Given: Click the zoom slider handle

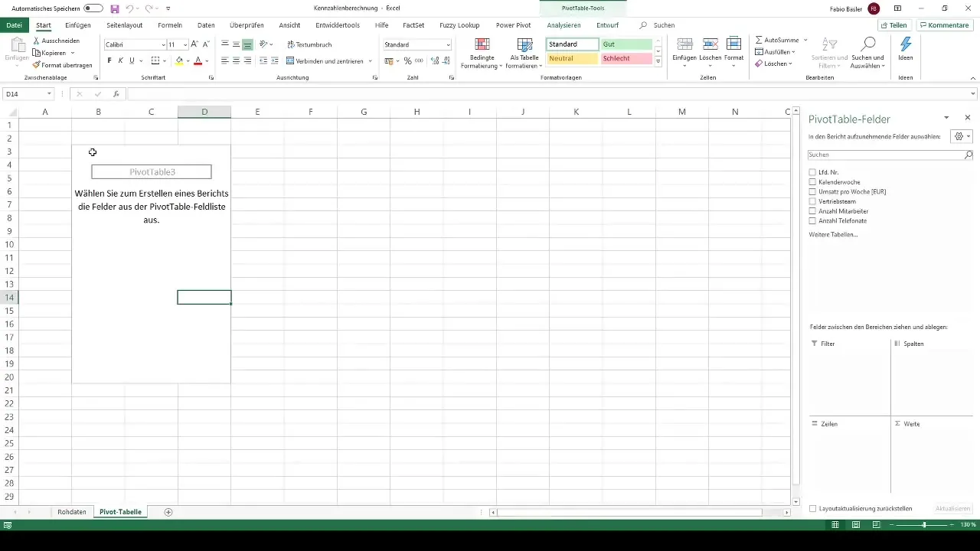Looking at the screenshot, I should pos(924,525).
